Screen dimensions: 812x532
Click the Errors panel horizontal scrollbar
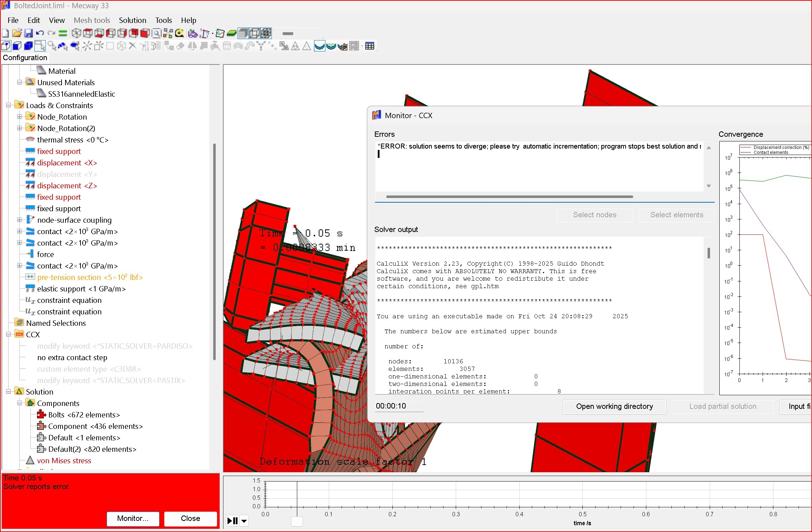pyautogui.click(x=509, y=197)
